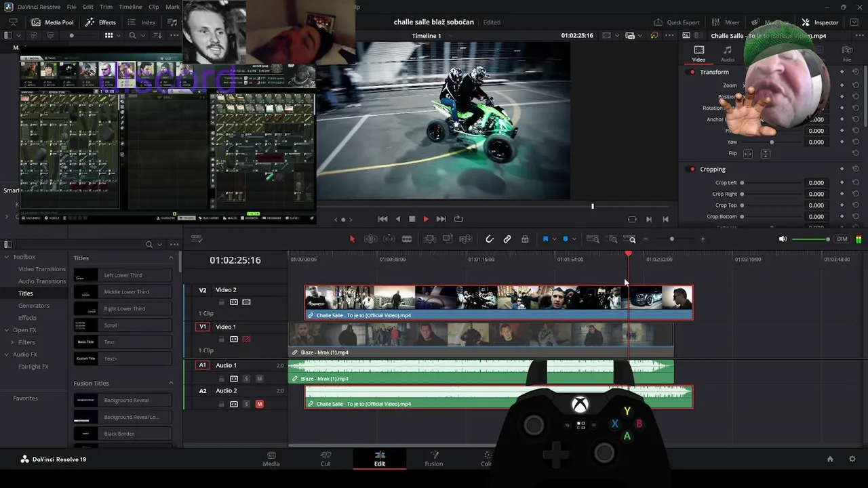The image size is (868, 488).
Task: Click the Replace Clip toolbar icon
Action: (466, 239)
